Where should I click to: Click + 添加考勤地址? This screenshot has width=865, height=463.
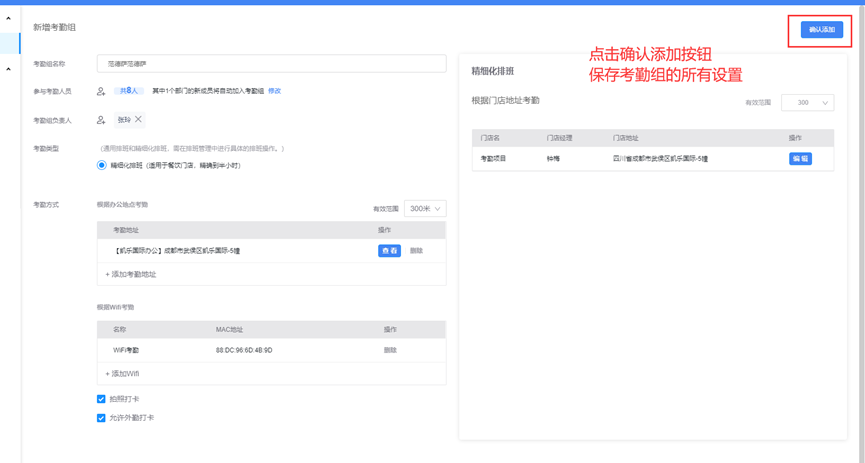pyautogui.click(x=131, y=274)
